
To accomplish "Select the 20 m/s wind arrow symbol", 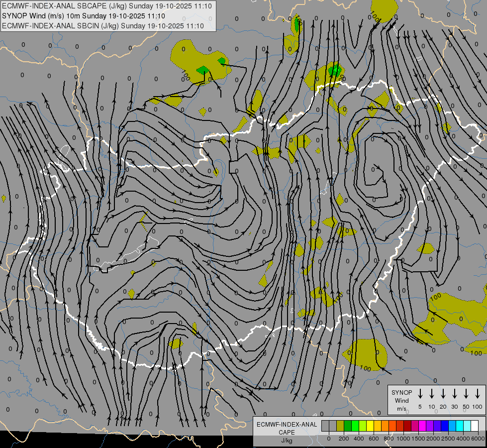I will [x=443, y=394].
